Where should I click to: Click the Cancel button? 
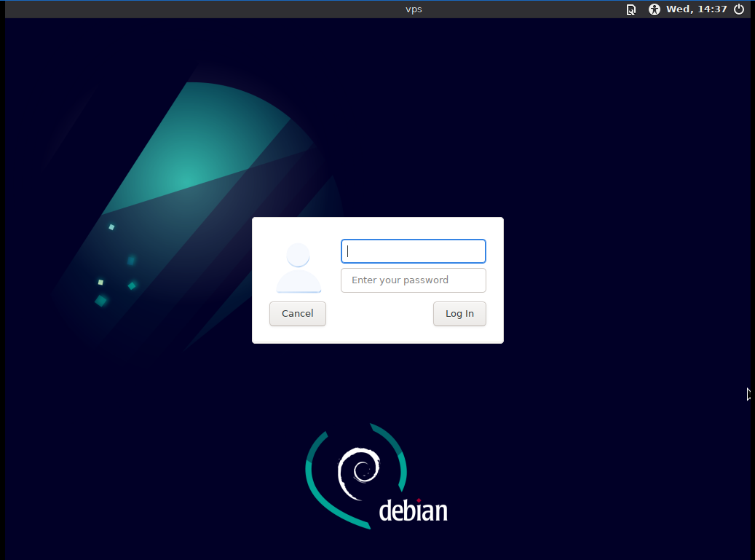pos(298,313)
